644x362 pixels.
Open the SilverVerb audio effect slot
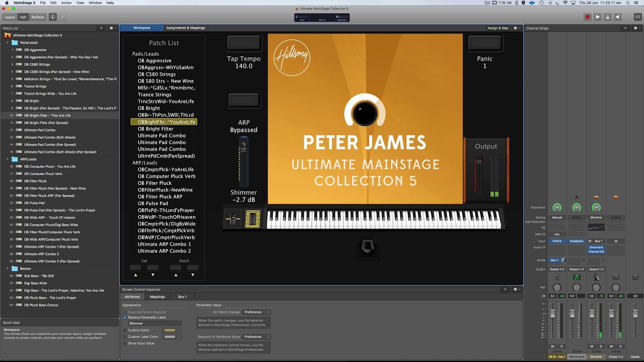point(596,247)
